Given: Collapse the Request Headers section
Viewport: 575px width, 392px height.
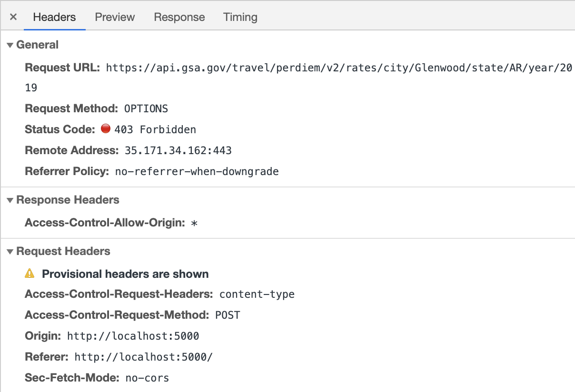Looking at the screenshot, I should (10, 252).
